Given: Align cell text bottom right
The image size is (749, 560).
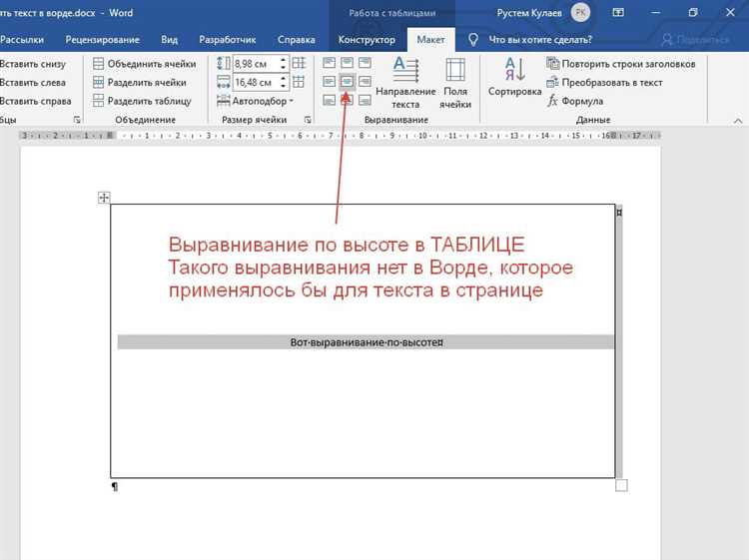Looking at the screenshot, I should (365, 100).
